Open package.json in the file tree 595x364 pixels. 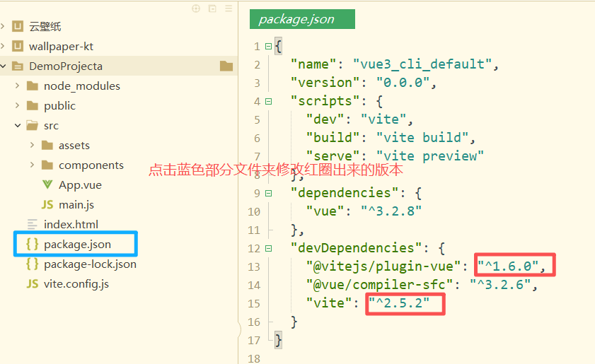77,244
